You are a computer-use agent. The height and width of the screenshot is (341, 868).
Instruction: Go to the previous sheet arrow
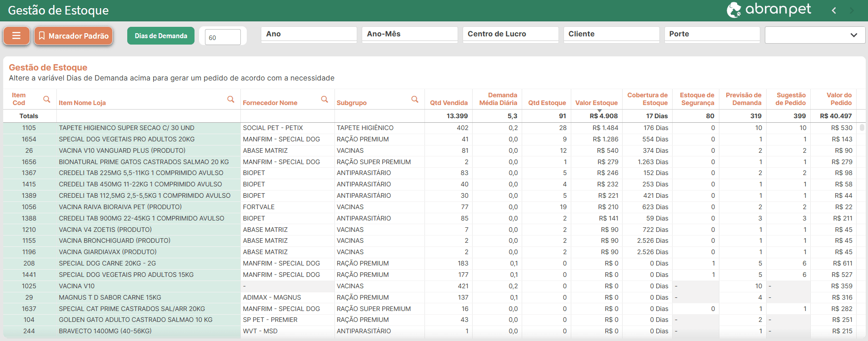[x=834, y=10]
